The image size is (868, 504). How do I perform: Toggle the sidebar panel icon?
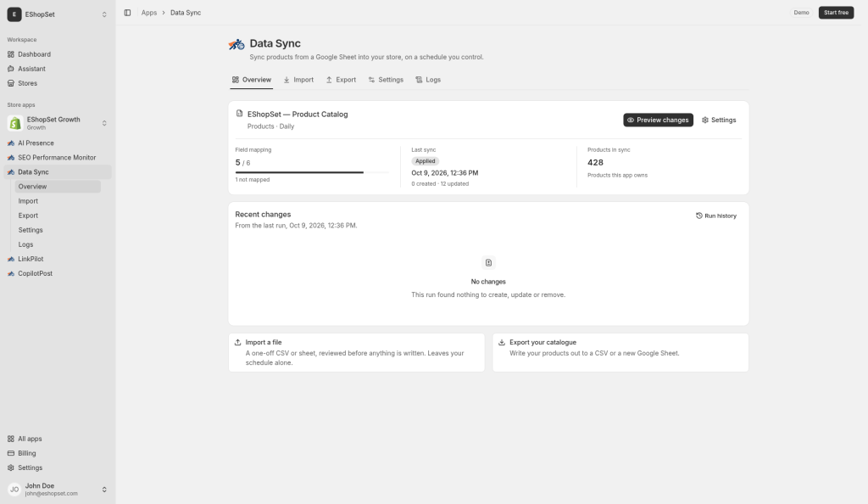coord(127,13)
